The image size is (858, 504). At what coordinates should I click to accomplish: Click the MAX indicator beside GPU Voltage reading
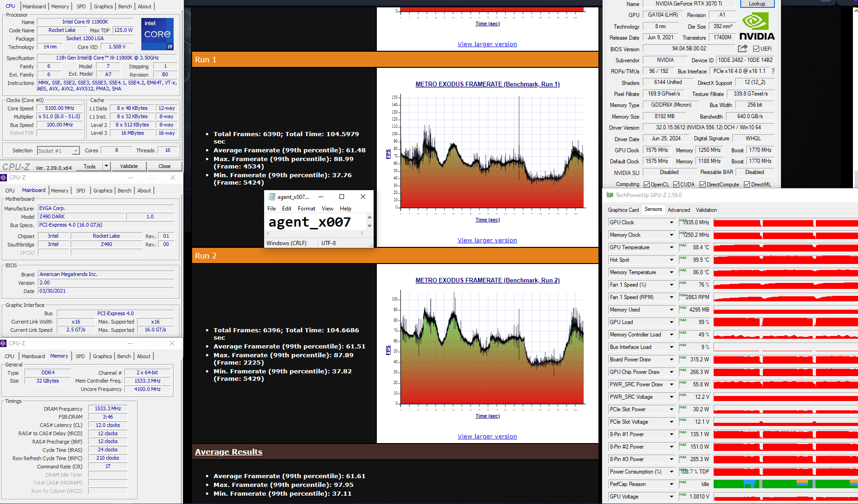[683, 495]
